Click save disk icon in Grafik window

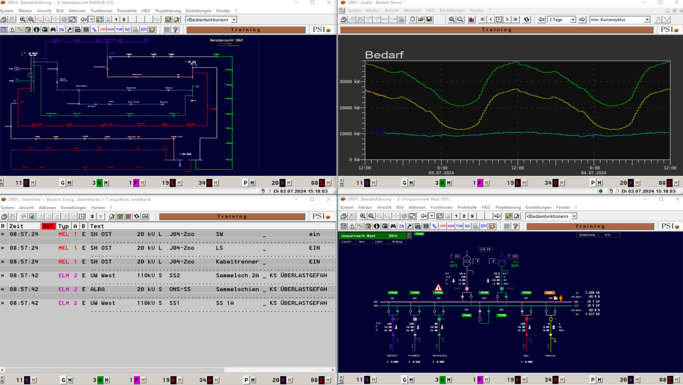click(x=429, y=19)
